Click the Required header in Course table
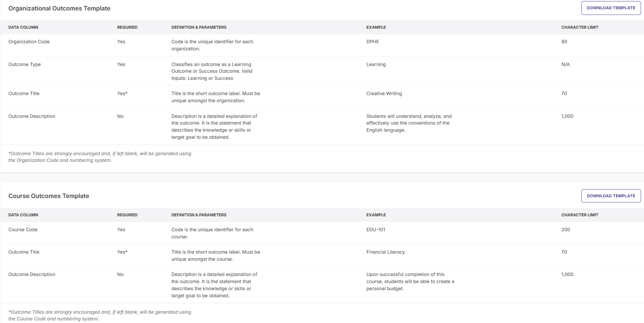Screen dimensions: 644x323 (127, 215)
